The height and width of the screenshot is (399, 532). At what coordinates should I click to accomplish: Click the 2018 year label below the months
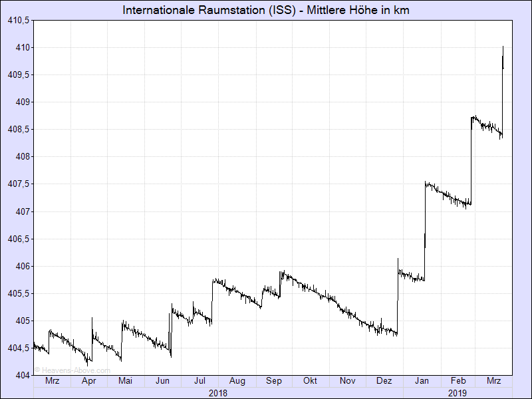pyautogui.click(x=217, y=393)
